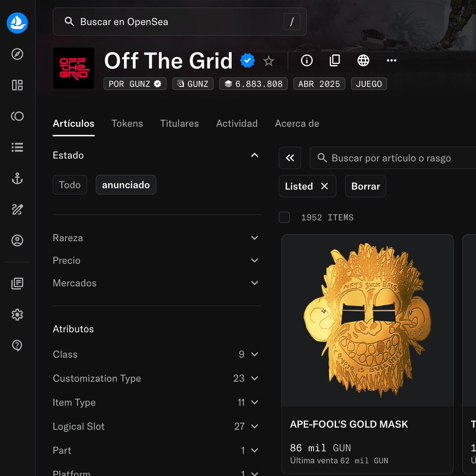Screen dimensions: 476x476
Task: Collapse the Estado section
Action: [255, 155]
